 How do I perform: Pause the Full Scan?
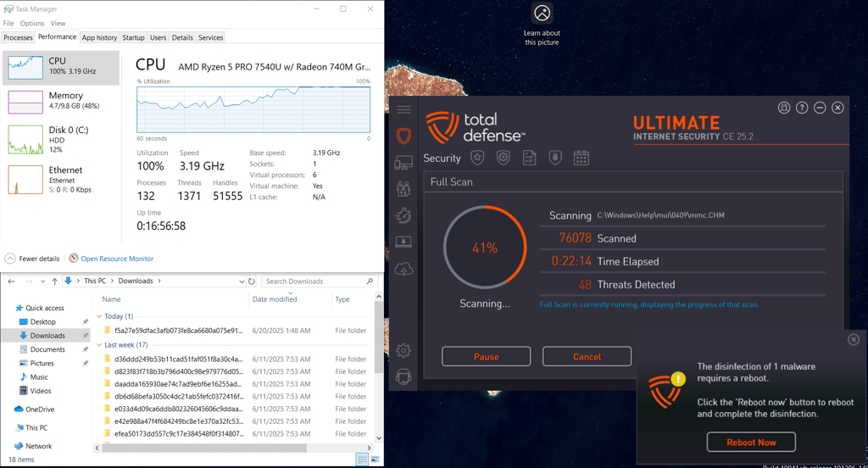pyautogui.click(x=486, y=357)
